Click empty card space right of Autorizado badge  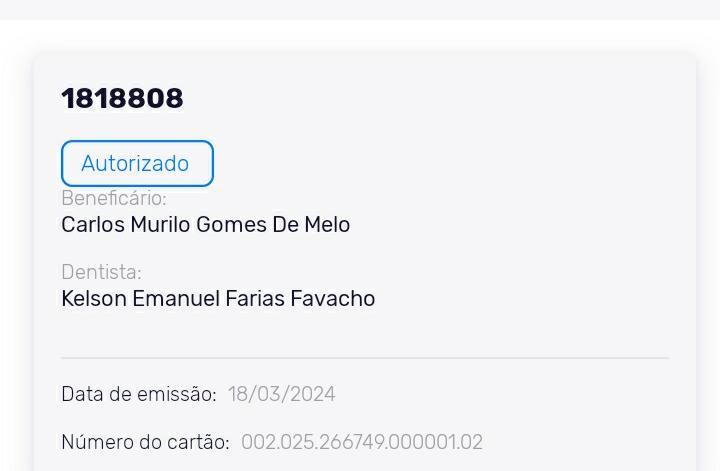pos(450,163)
